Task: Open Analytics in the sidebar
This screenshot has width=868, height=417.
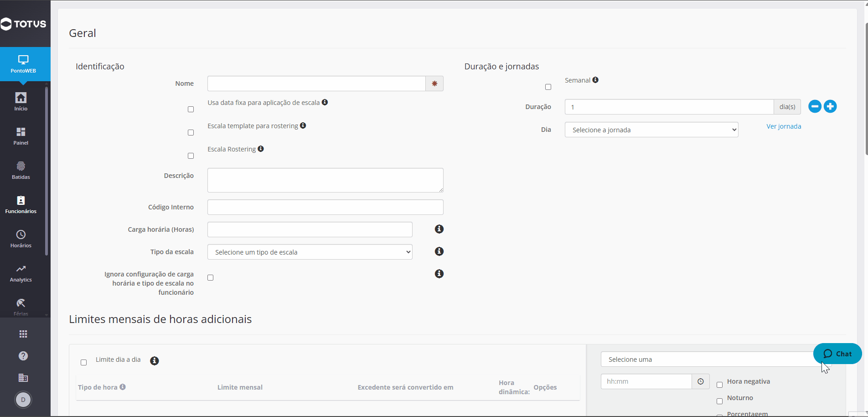Action: (21, 273)
